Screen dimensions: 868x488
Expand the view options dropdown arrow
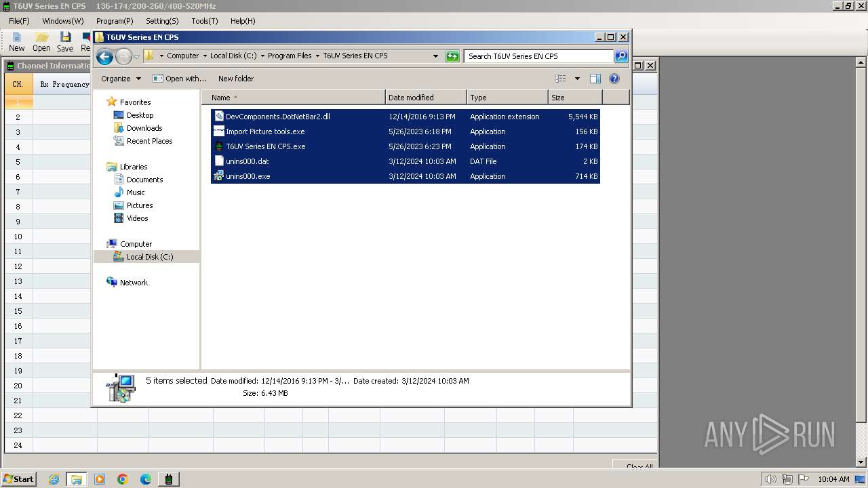tap(577, 79)
